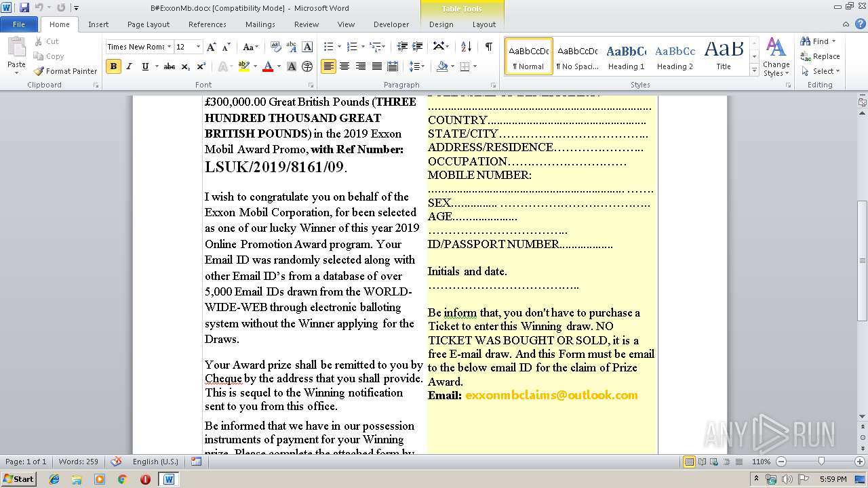868x488 pixels.
Task: Open Internet Explorer from taskbar
Action: coord(54,479)
